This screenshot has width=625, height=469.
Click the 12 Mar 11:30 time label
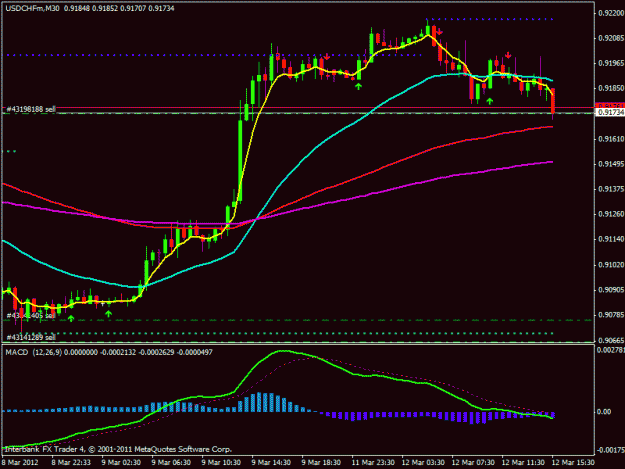523,463
